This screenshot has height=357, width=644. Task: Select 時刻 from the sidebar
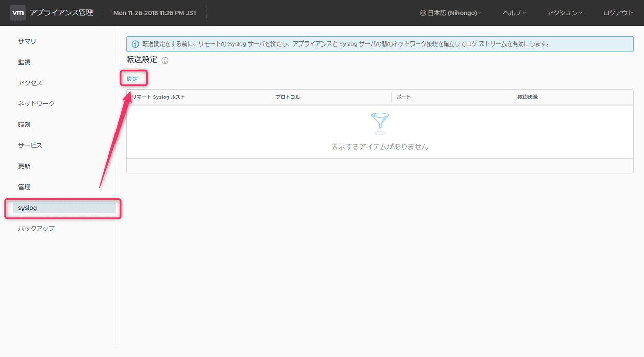(22, 124)
